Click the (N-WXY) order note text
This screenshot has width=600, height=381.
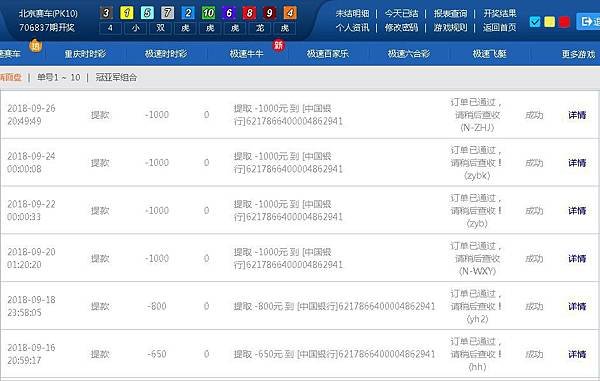click(x=477, y=271)
